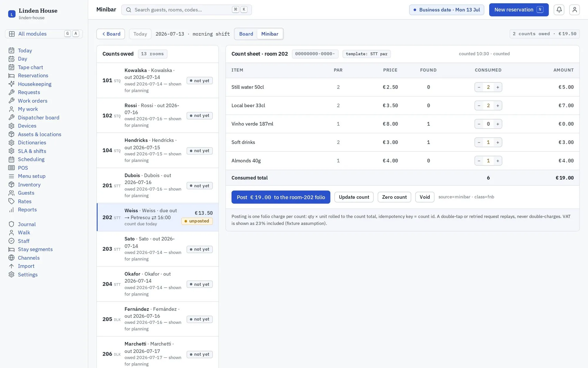Image resolution: width=588 pixels, height=368 pixels.
Task: Decrease Still water 50cl consumed count
Action: (x=479, y=87)
